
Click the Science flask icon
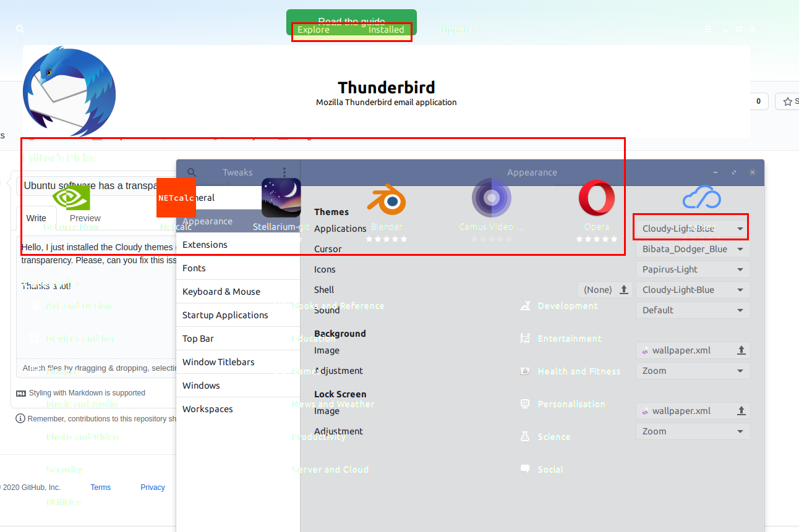click(525, 436)
